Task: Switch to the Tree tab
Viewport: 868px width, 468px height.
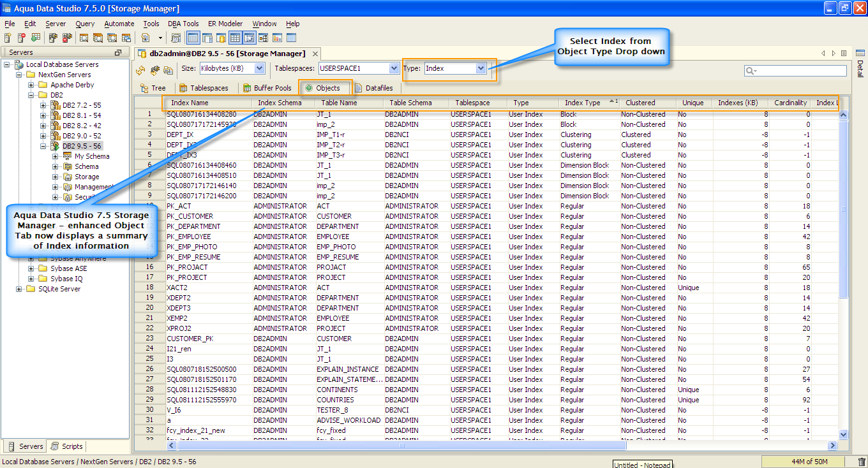Action: (x=153, y=88)
